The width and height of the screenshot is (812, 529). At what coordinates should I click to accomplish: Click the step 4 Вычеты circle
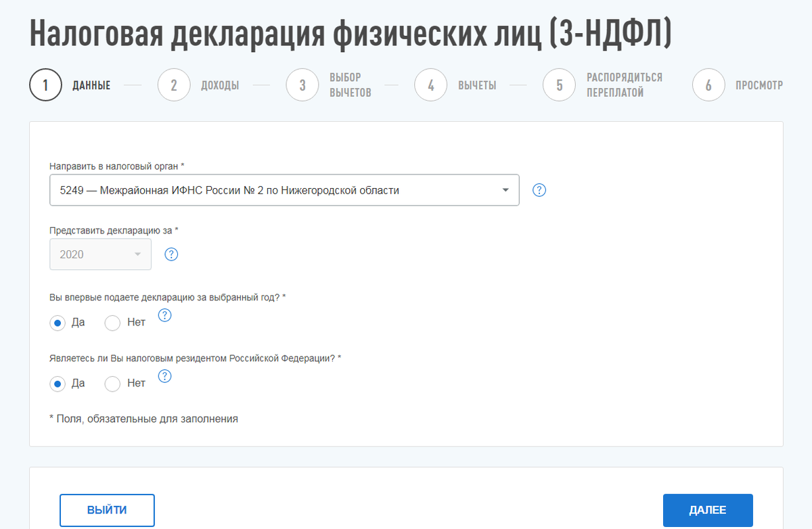(x=430, y=85)
